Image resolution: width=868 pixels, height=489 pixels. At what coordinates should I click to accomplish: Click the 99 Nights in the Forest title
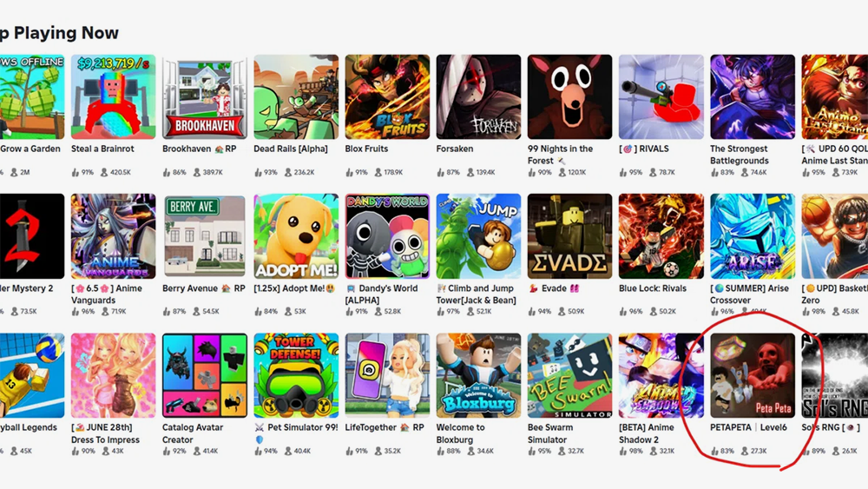pyautogui.click(x=560, y=155)
